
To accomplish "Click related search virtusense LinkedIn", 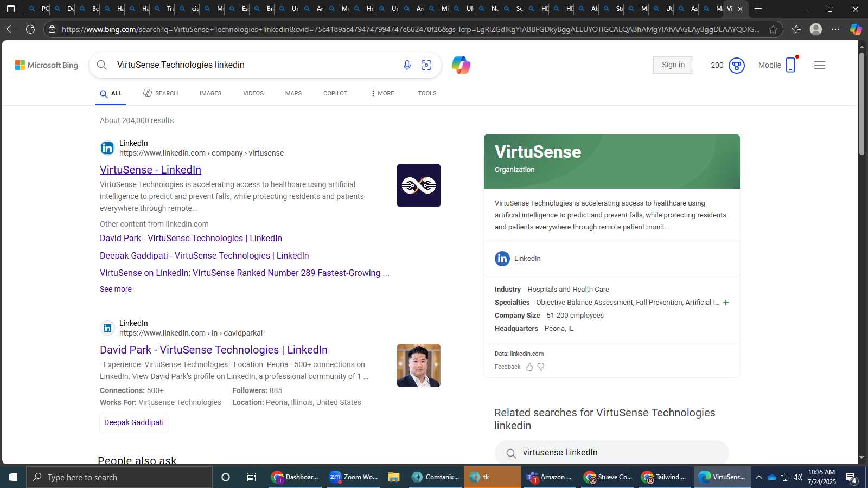I will [611, 453].
